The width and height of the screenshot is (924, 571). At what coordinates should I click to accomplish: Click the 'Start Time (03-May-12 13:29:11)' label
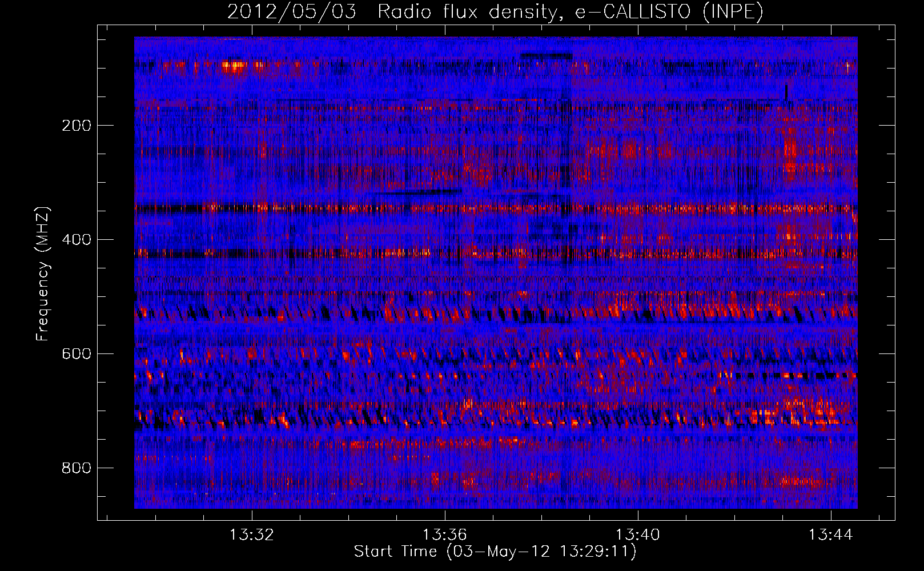tap(495, 552)
